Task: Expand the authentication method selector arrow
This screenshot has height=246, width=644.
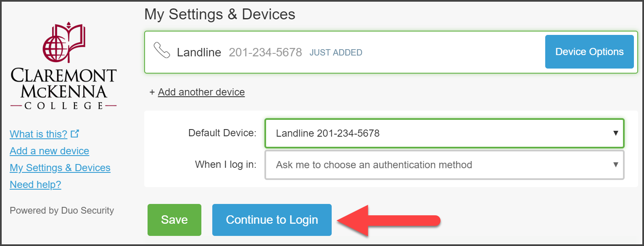Action: pos(615,165)
